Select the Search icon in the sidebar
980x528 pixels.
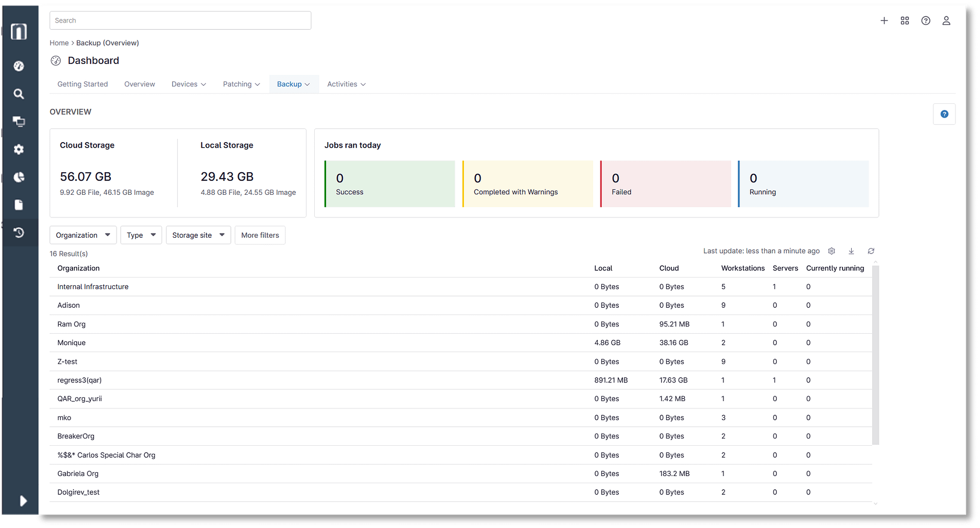(x=19, y=94)
